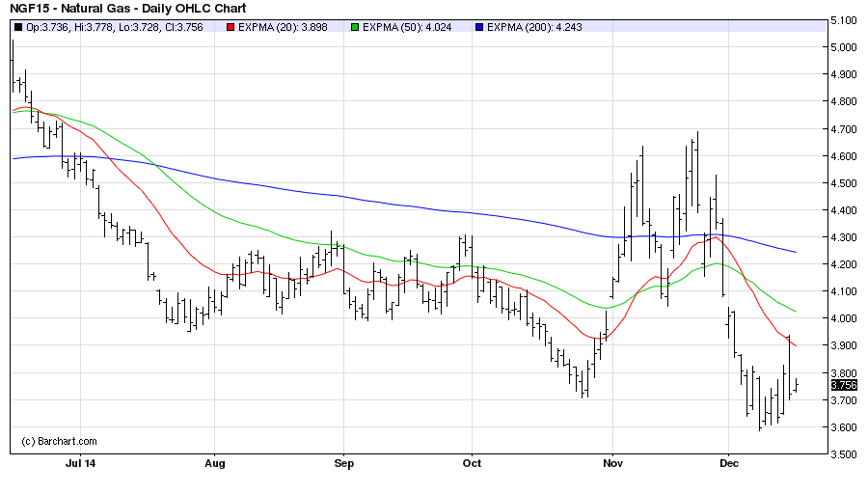
Task: Select the EXPMA (200): 4.243 legend text
Action: click(538, 27)
